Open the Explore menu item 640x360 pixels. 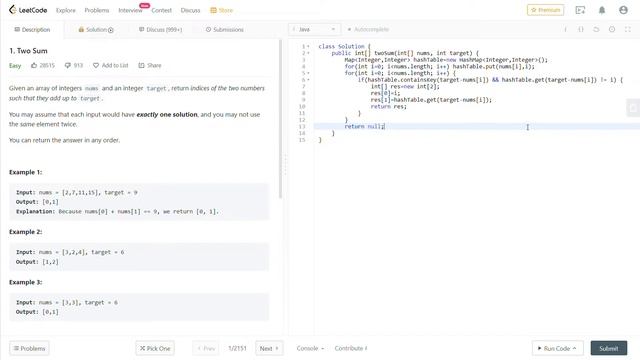[66, 10]
